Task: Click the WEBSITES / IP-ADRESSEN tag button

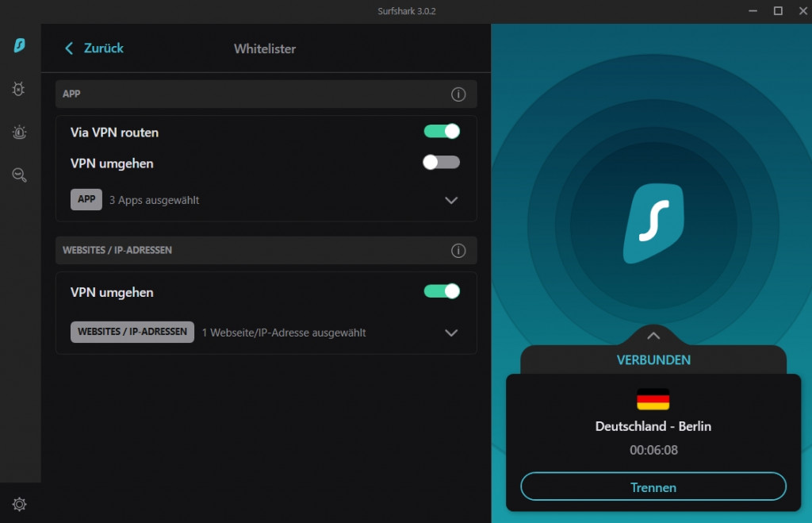Action: coord(132,332)
